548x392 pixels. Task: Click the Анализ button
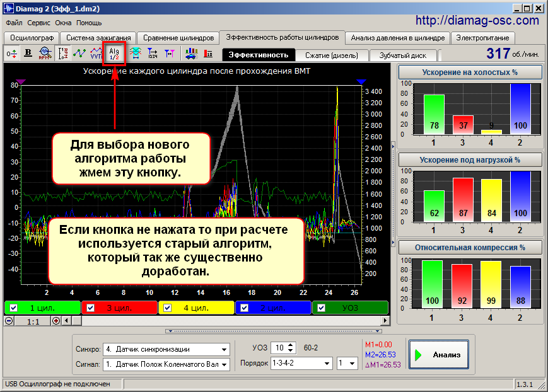pyautogui.click(x=439, y=355)
